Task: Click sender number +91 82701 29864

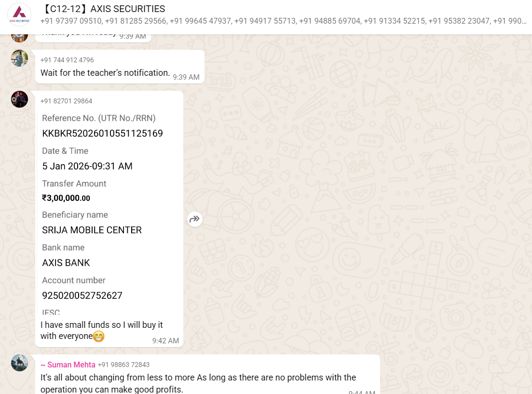Action: (x=66, y=101)
